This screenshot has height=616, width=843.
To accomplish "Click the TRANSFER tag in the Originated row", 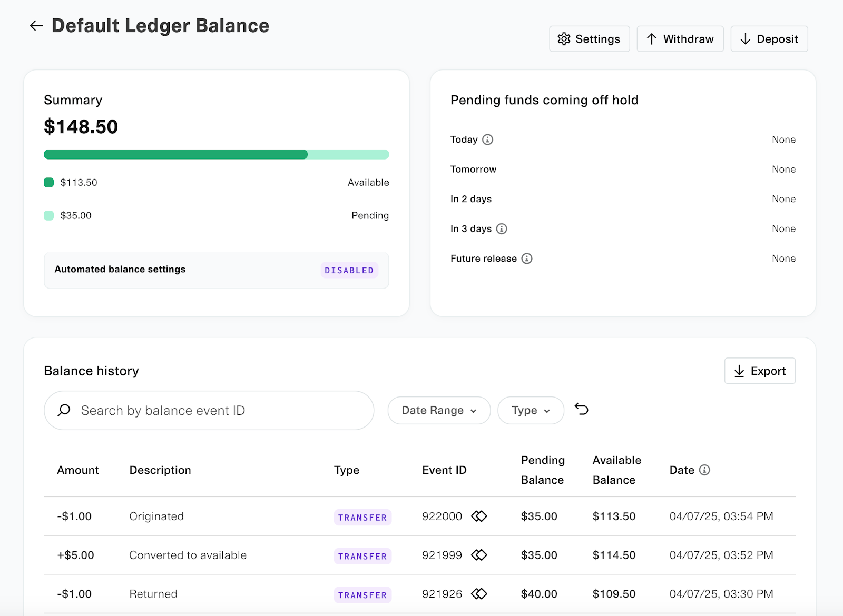I will click(362, 518).
